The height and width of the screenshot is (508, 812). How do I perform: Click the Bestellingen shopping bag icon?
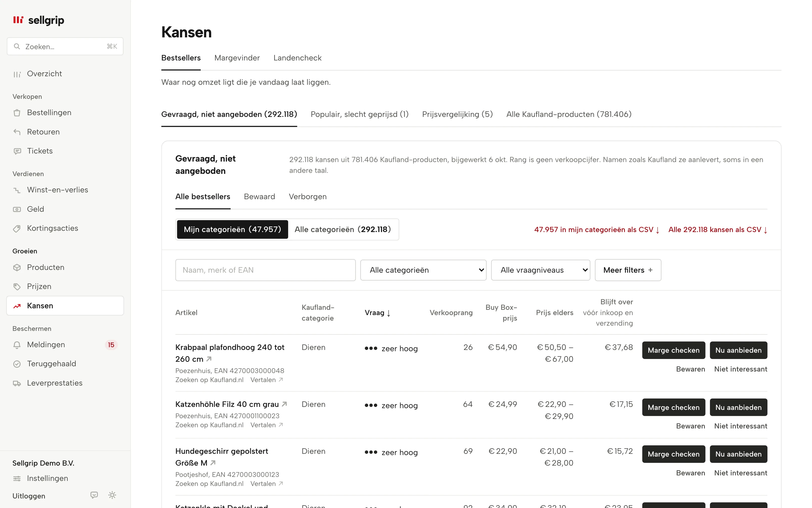click(x=17, y=113)
